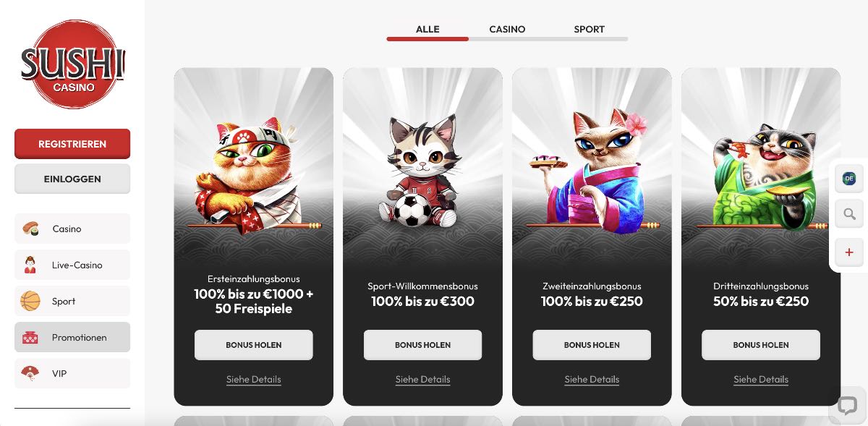Click the Sushi Casino logo
Viewport: 868px width, 426px height.
point(72,64)
